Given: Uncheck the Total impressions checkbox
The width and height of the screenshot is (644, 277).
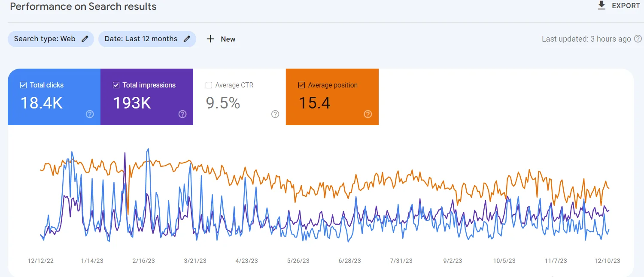Looking at the screenshot, I should pos(116,84).
